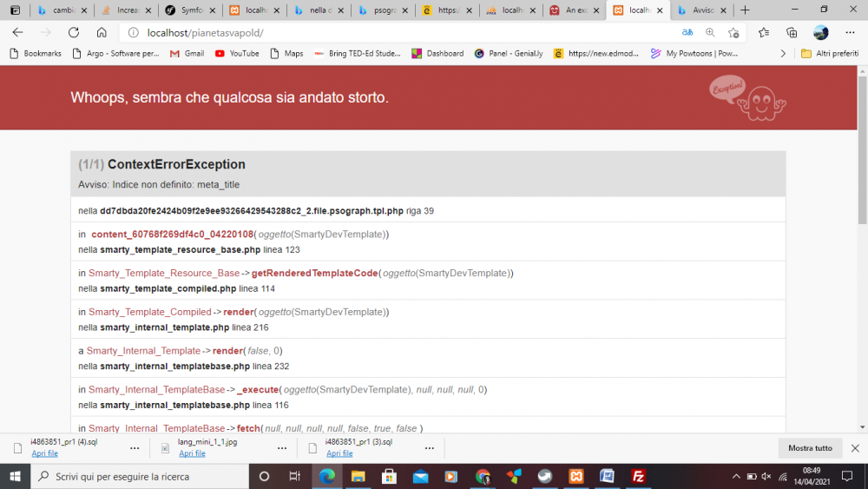Open the Edge settings and more menu
Viewport: 868px width, 489px height.
point(851,33)
